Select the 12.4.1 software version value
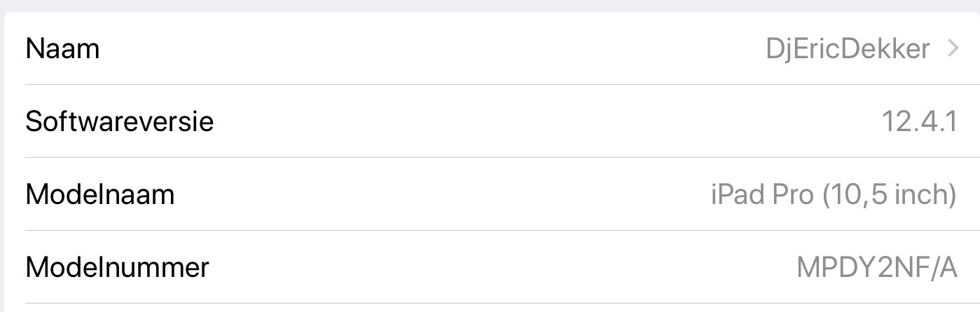980x312 pixels. point(919,122)
